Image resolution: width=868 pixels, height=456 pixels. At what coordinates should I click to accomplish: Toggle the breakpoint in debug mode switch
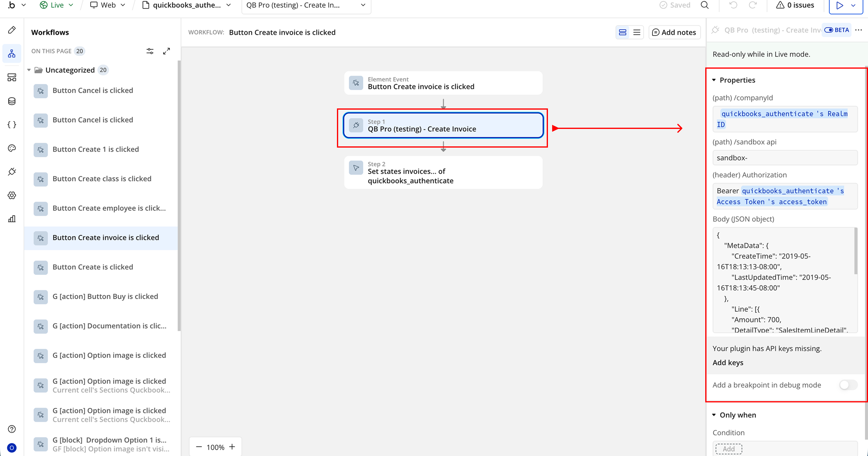click(x=848, y=385)
